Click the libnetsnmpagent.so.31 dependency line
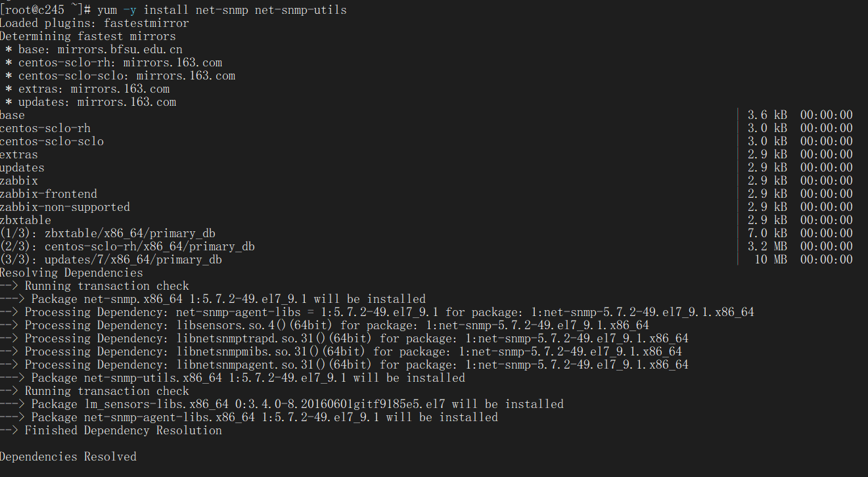Viewport: 868px width, 477px height. pyautogui.click(x=344, y=365)
